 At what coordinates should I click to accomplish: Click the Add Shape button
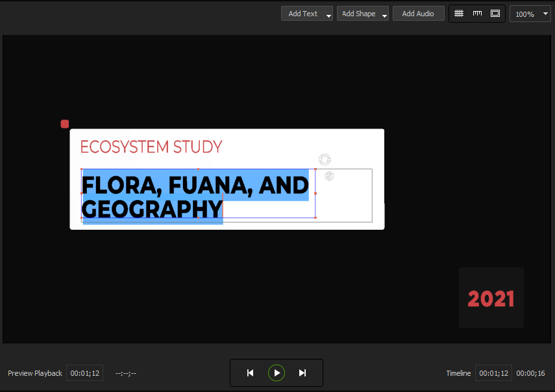(x=359, y=14)
